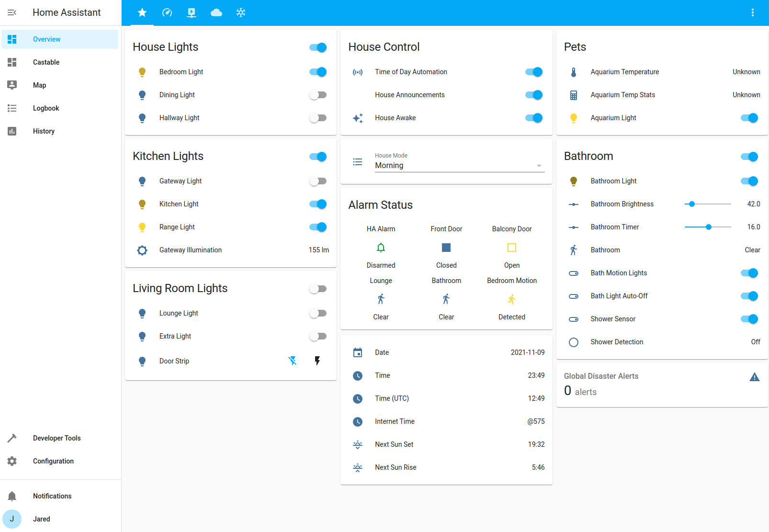This screenshot has width=769, height=532.
Task: Click the snowflake tab icon in header
Action: tap(240, 12)
